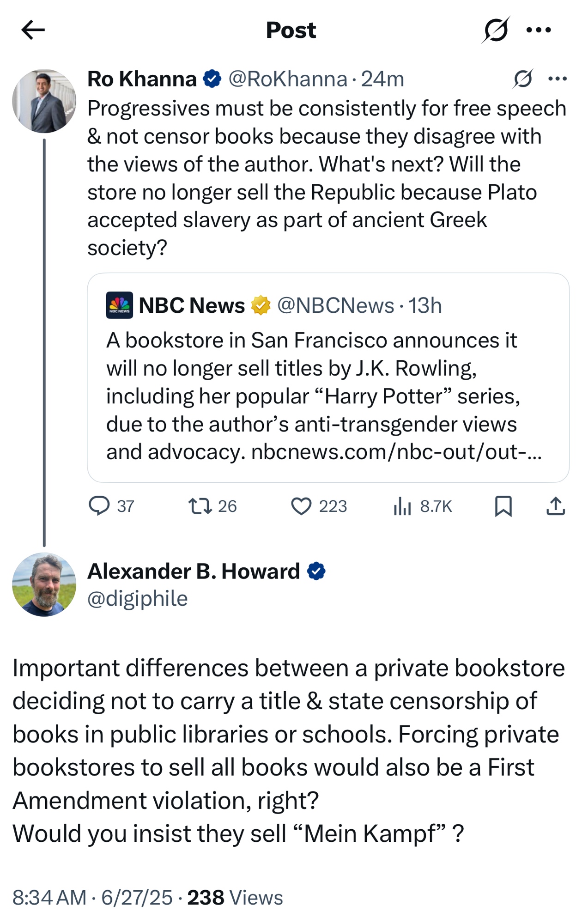This screenshot has width=582, height=924.
Task: Repost Ro Khanna's post
Action: 212,506
